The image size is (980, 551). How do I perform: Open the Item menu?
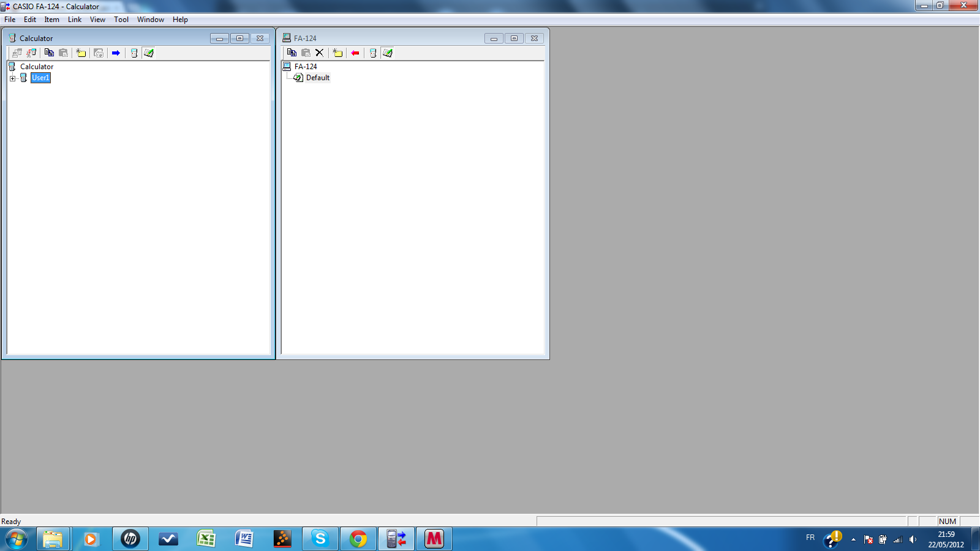pyautogui.click(x=51, y=20)
